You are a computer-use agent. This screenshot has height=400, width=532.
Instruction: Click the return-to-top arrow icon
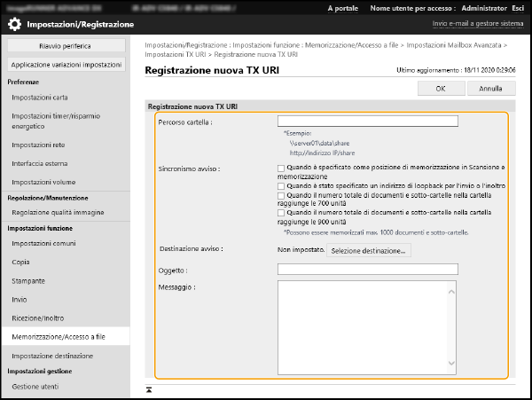pos(150,389)
